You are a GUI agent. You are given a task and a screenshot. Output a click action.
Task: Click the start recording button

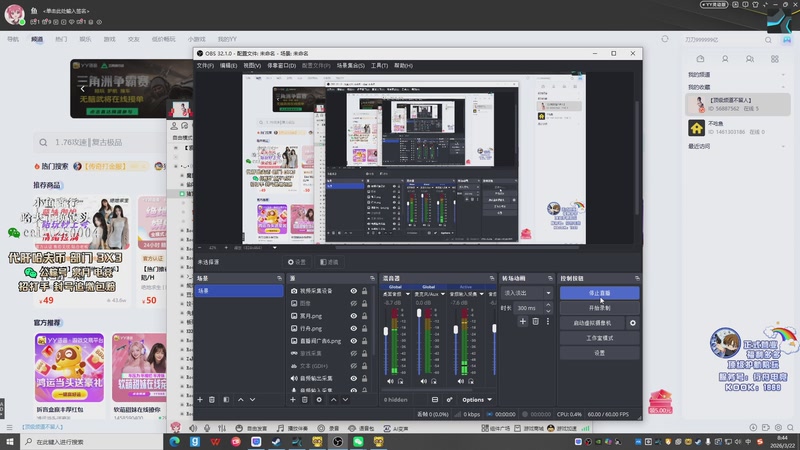coord(599,308)
